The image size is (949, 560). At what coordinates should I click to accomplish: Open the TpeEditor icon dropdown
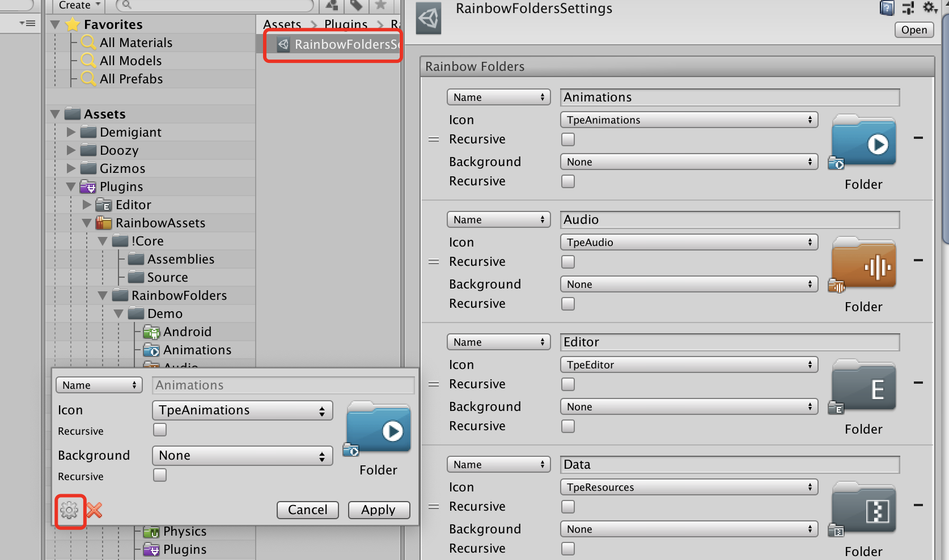click(689, 364)
